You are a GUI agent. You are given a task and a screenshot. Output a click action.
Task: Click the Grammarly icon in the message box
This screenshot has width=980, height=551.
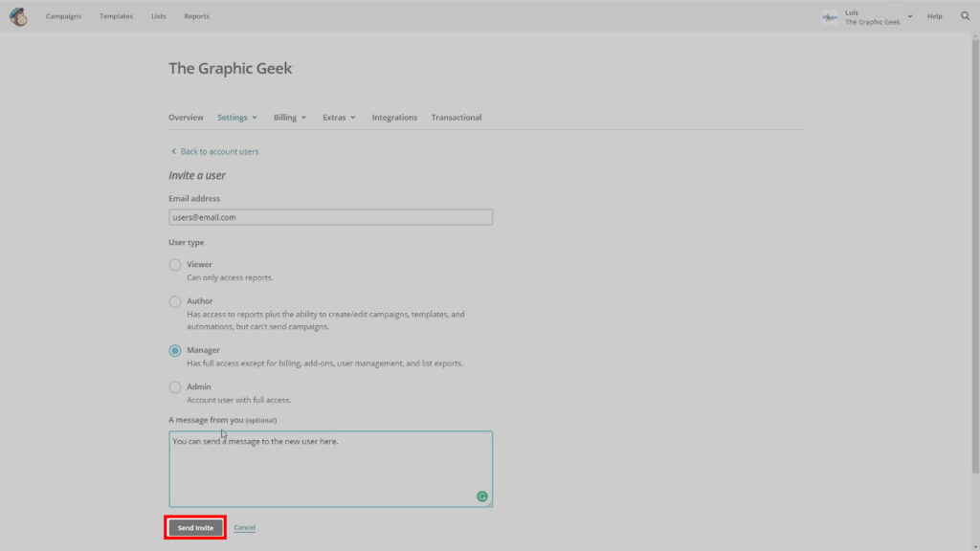482,496
